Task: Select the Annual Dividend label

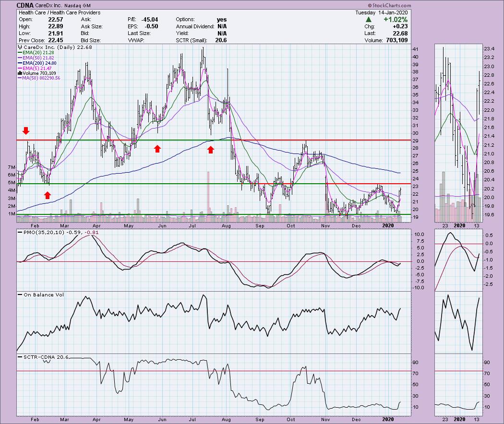Action: (195, 26)
